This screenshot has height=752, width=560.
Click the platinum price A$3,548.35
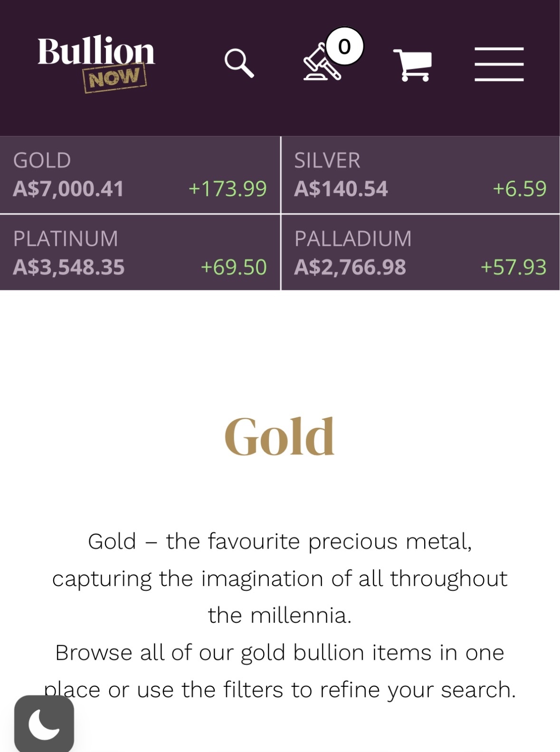(x=68, y=266)
